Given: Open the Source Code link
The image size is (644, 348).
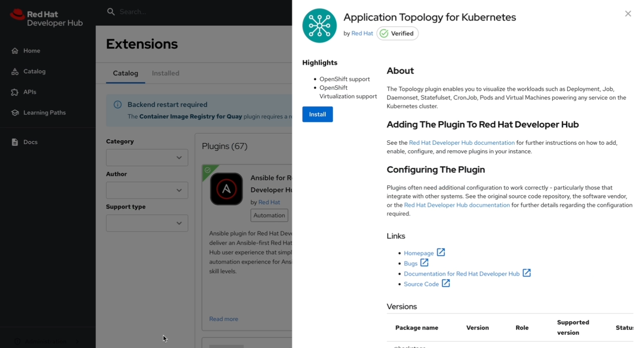Looking at the screenshot, I should tap(421, 284).
